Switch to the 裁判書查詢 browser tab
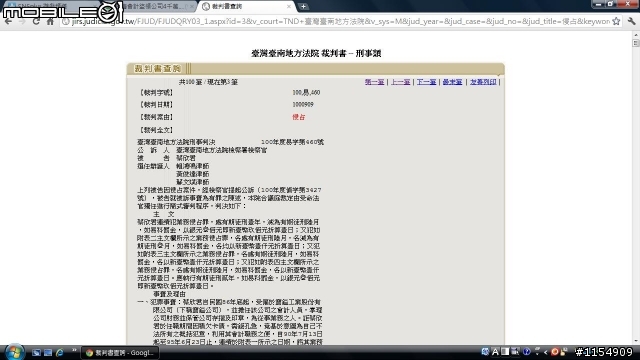 (x=246, y=7)
